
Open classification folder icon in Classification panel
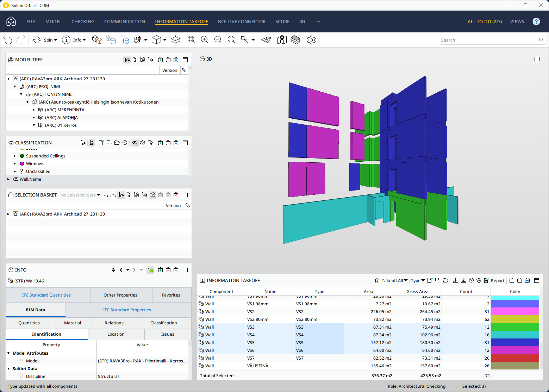pyautogui.click(x=117, y=143)
